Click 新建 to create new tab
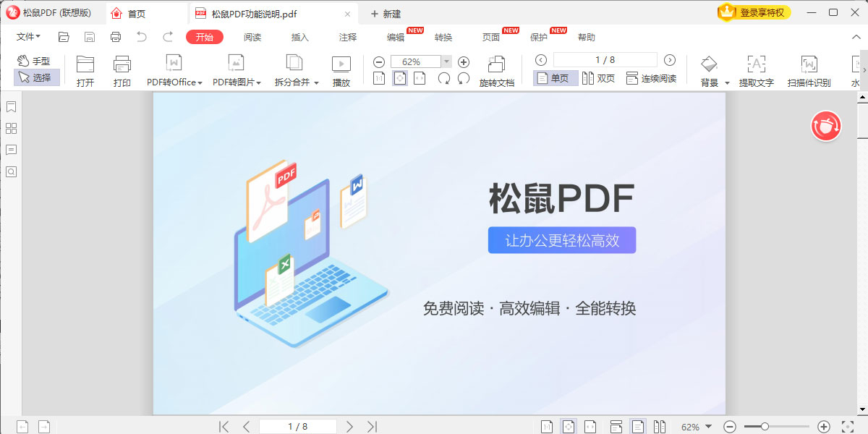 point(386,14)
